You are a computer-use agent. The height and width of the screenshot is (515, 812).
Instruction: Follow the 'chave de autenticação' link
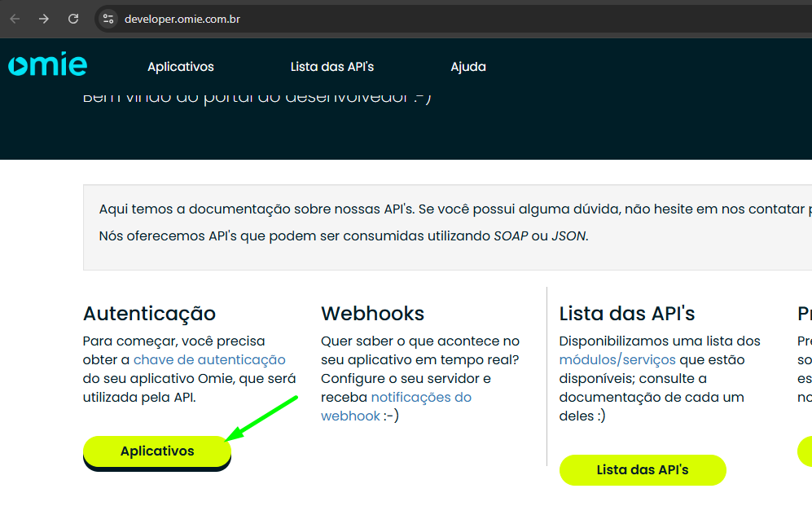tap(209, 359)
